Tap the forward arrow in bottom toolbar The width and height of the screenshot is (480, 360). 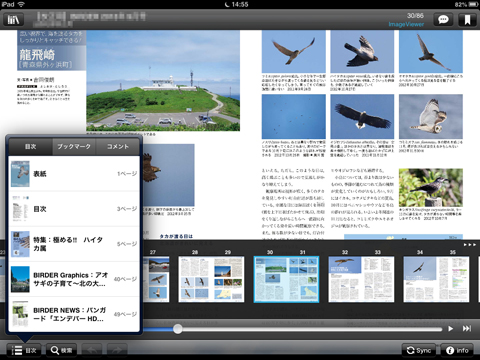click(x=117, y=350)
